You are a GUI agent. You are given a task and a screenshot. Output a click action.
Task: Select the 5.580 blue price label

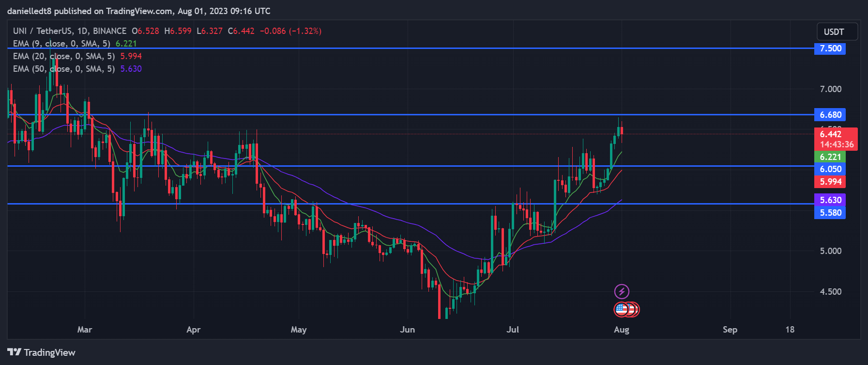tap(830, 213)
